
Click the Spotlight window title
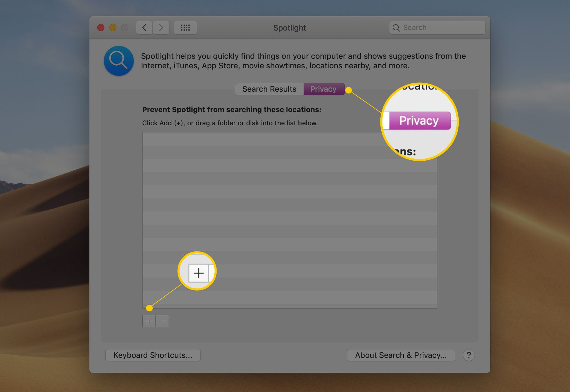(x=289, y=28)
